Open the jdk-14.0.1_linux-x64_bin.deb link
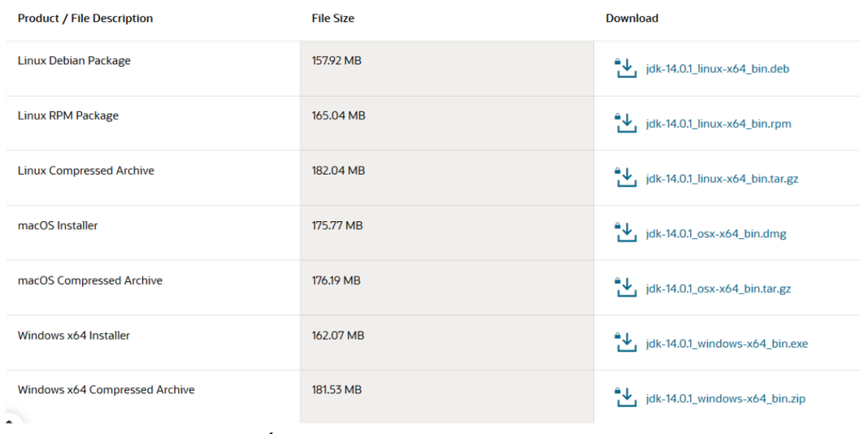Image resolution: width=868 pixels, height=434 pixels. click(x=717, y=69)
